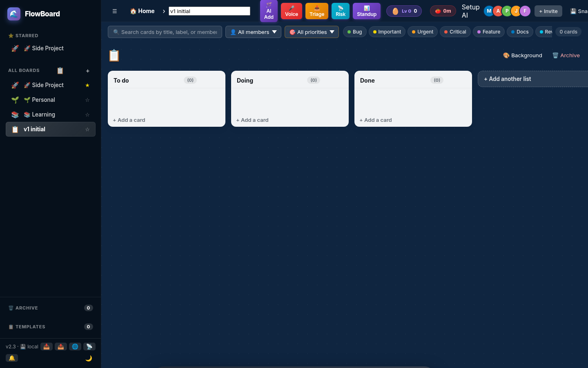The image size is (588, 368).
Task: Click the globe icon in sidebar footer
Action: pyautogui.click(x=75, y=347)
